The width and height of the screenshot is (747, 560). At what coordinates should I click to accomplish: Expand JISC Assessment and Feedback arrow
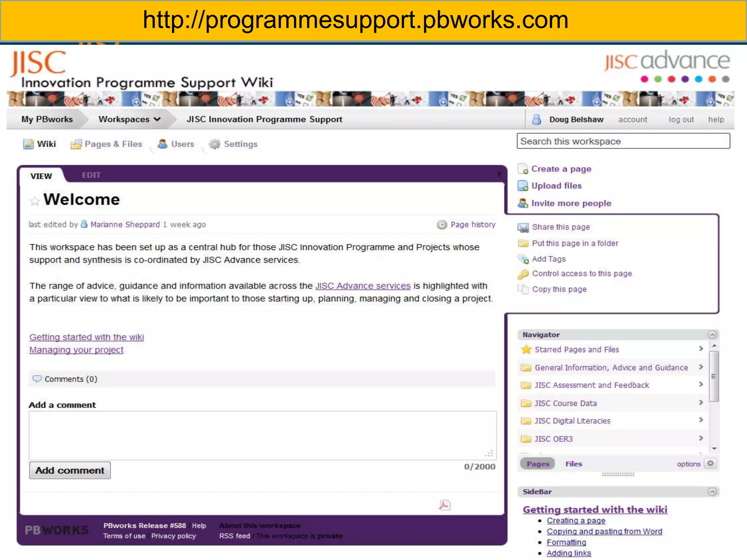pyautogui.click(x=701, y=384)
